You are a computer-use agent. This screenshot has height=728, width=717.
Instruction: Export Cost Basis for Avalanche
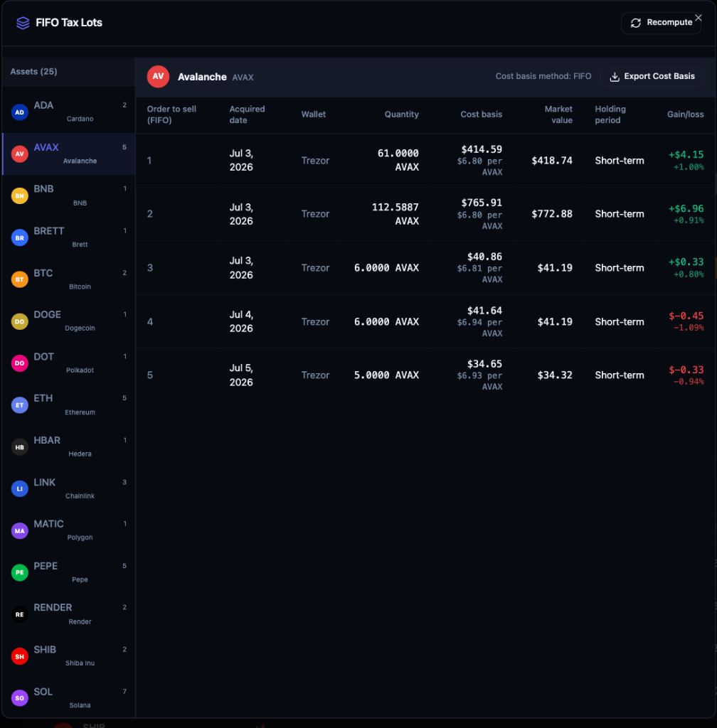click(652, 77)
